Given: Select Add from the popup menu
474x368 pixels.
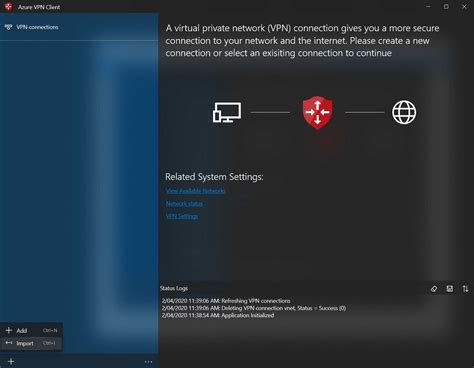Looking at the screenshot, I should point(31,330).
